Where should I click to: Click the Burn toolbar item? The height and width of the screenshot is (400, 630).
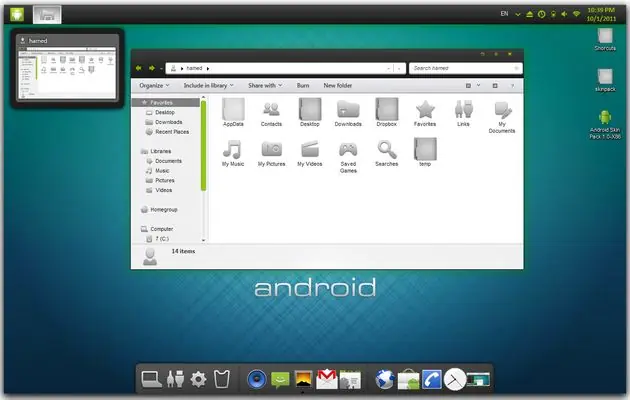tap(303, 86)
